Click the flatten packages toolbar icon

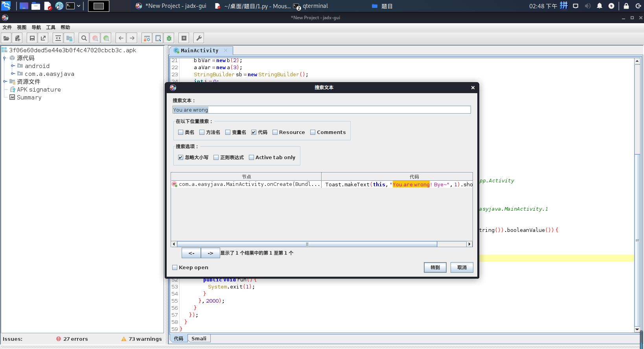pos(70,38)
